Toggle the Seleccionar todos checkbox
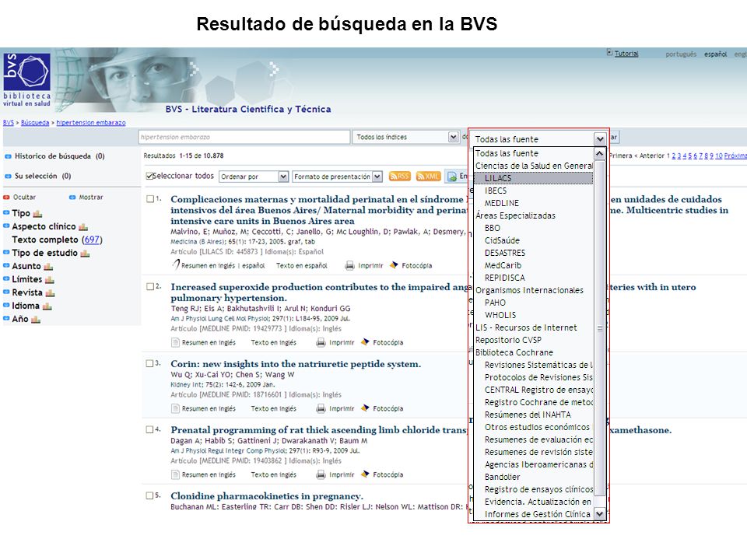 (149, 177)
